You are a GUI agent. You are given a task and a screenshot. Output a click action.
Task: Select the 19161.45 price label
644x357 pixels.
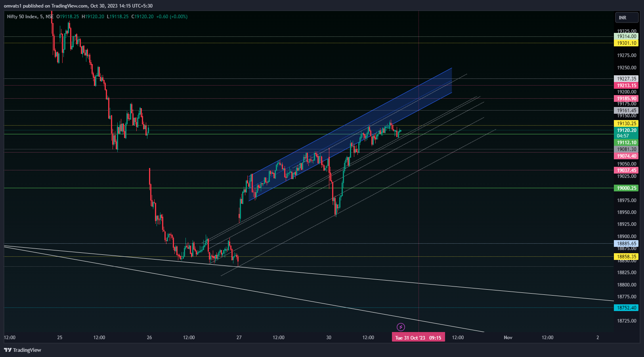point(626,111)
